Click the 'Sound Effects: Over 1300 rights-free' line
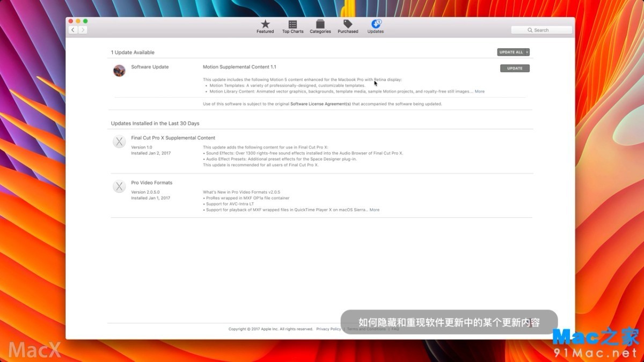The width and height of the screenshot is (644, 362). click(303, 153)
